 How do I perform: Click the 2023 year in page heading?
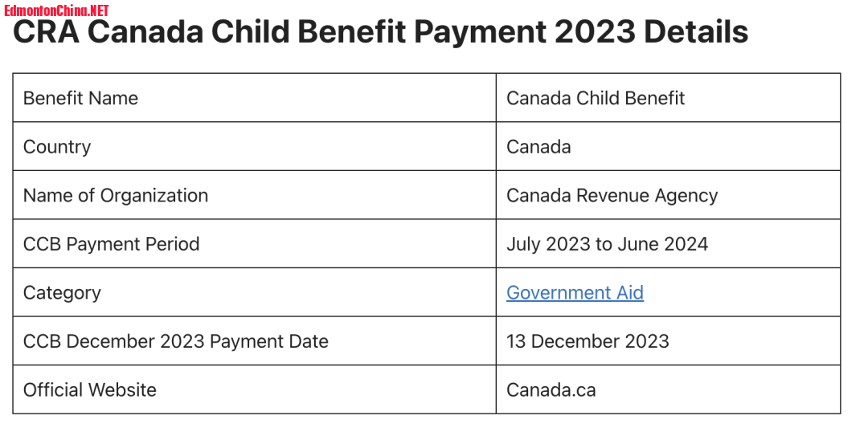tap(595, 32)
